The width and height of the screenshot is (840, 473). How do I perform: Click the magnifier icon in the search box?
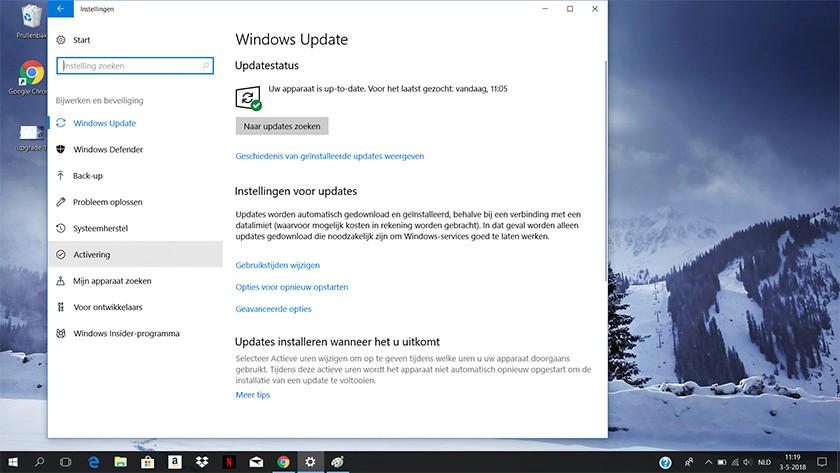tap(206, 65)
